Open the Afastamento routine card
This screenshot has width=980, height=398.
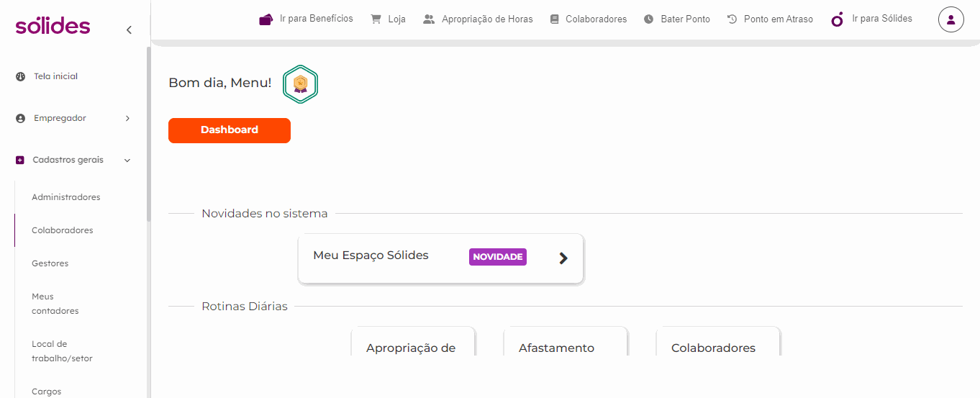click(x=565, y=341)
